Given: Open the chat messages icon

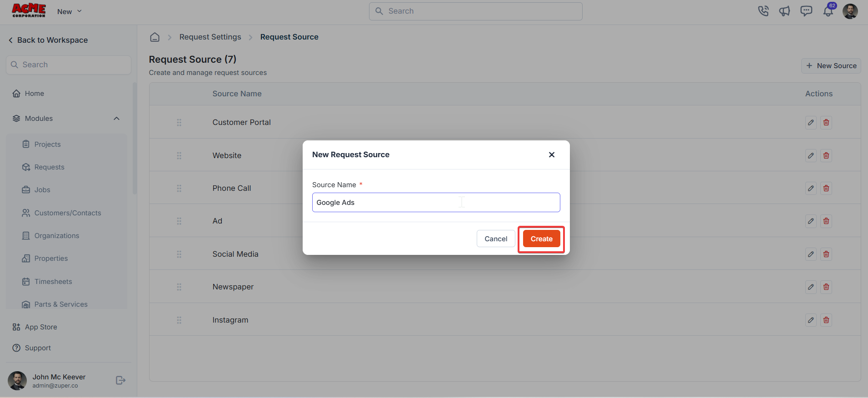Looking at the screenshot, I should [806, 11].
